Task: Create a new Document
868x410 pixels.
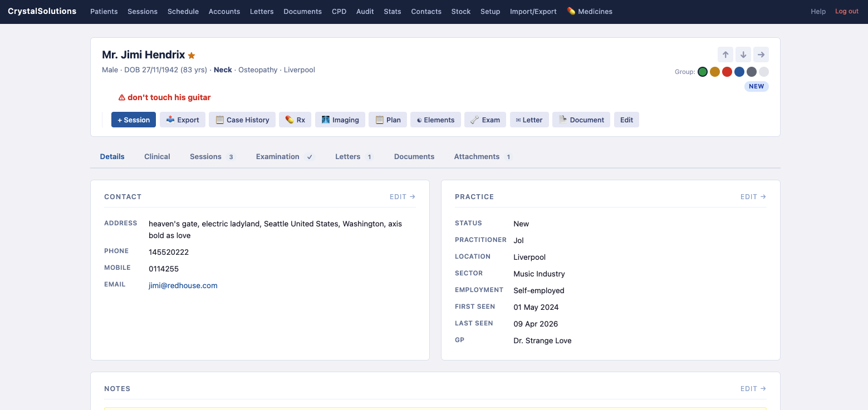Action: click(581, 120)
